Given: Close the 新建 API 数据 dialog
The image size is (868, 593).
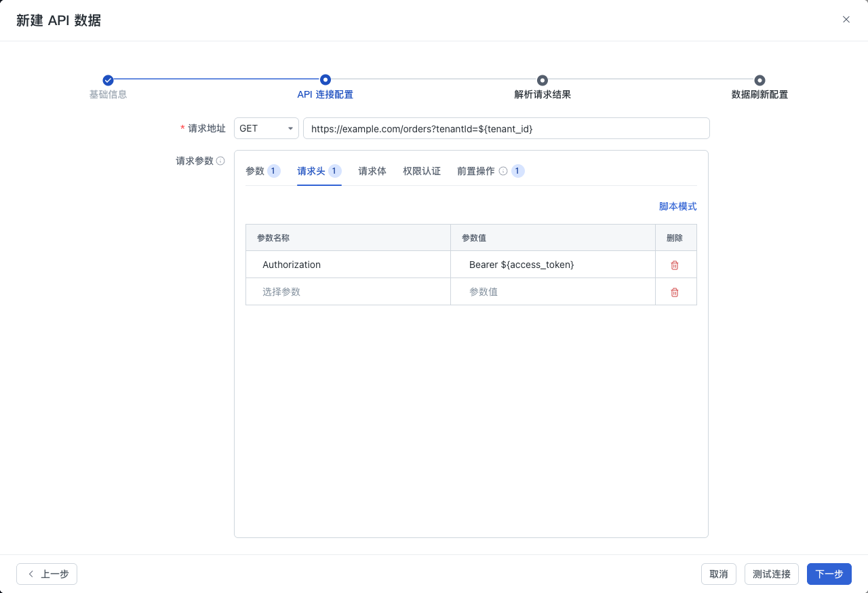Looking at the screenshot, I should (846, 20).
